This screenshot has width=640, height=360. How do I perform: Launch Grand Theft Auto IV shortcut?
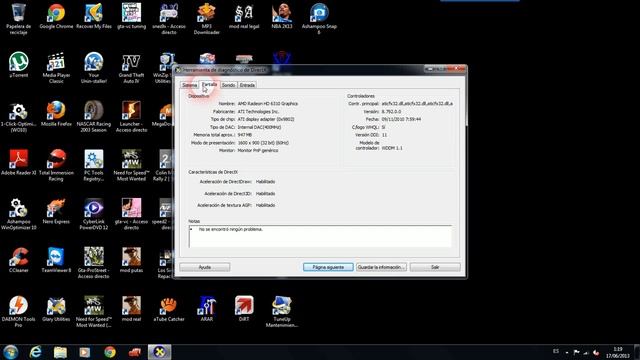click(x=131, y=67)
